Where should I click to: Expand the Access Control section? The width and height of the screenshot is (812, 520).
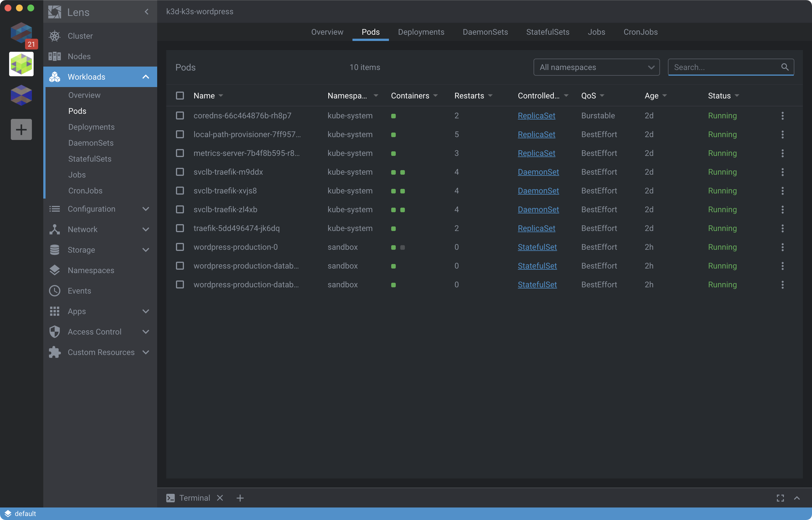(x=146, y=332)
